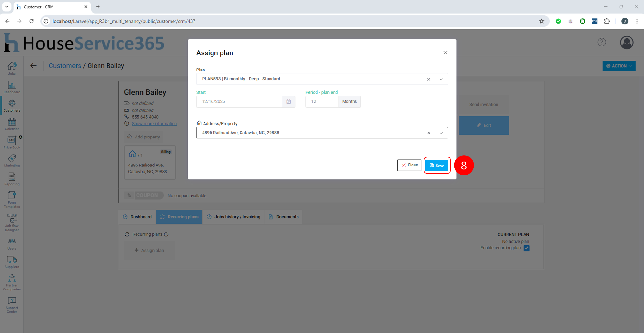Switch to the Jobs history / Invoicing tab

point(233,217)
